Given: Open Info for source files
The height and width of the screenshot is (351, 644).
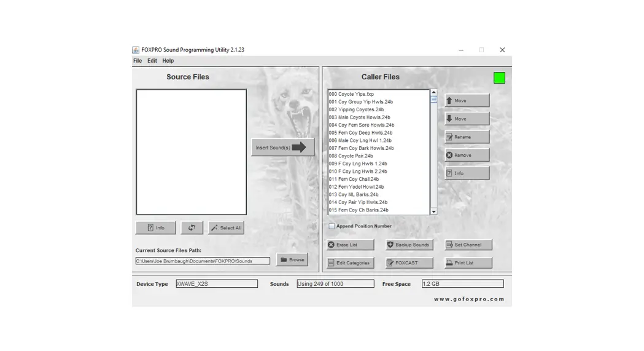Looking at the screenshot, I should (156, 227).
